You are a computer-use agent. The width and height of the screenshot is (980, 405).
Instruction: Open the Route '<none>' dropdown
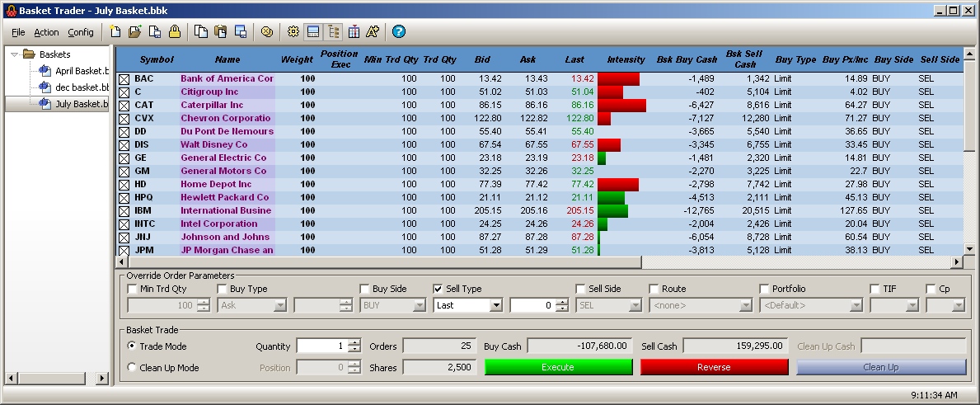pos(746,306)
